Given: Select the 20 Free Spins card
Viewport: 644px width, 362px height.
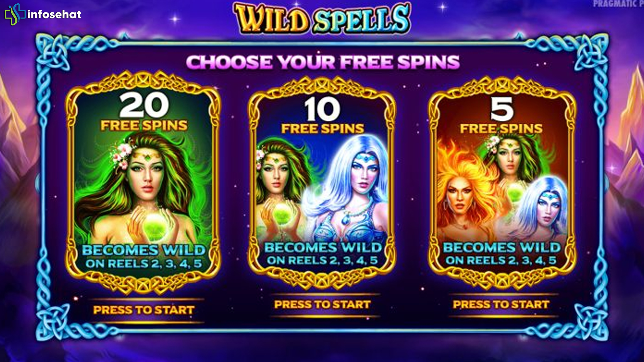Looking at the screenshot, I should tap(143, 183).
